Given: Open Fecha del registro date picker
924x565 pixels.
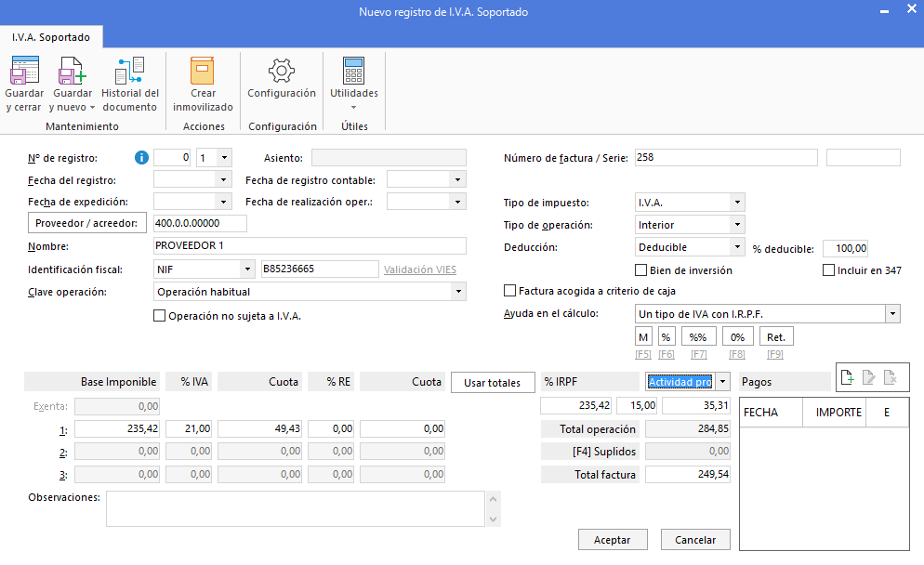Looking at the screenshot, I should click(x=223, y=179).
